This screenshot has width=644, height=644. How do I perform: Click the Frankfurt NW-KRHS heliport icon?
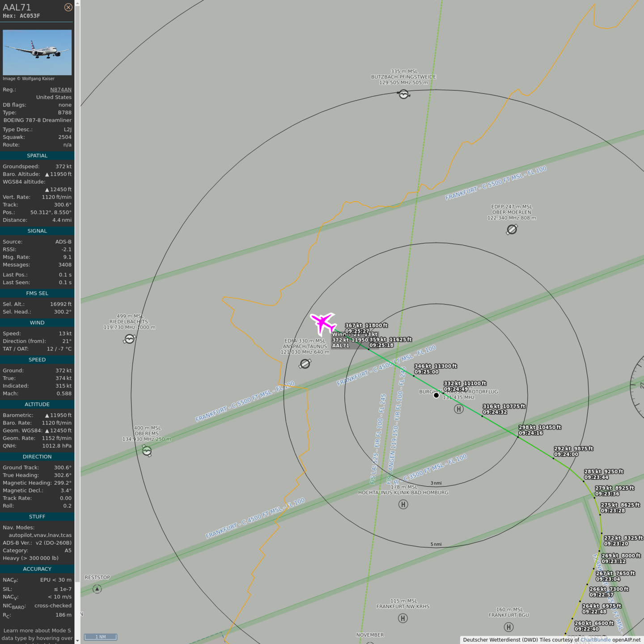[402, 619]
